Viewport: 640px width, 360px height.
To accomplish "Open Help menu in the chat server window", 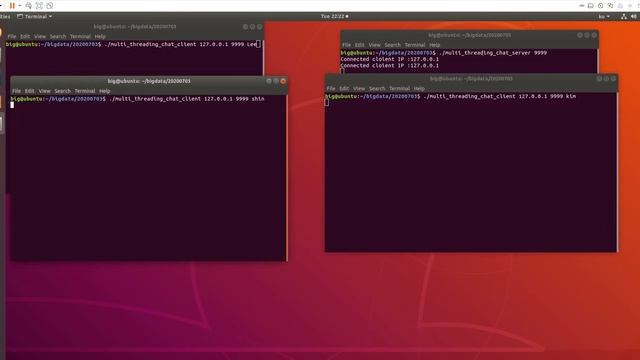I will pos(435,45).
